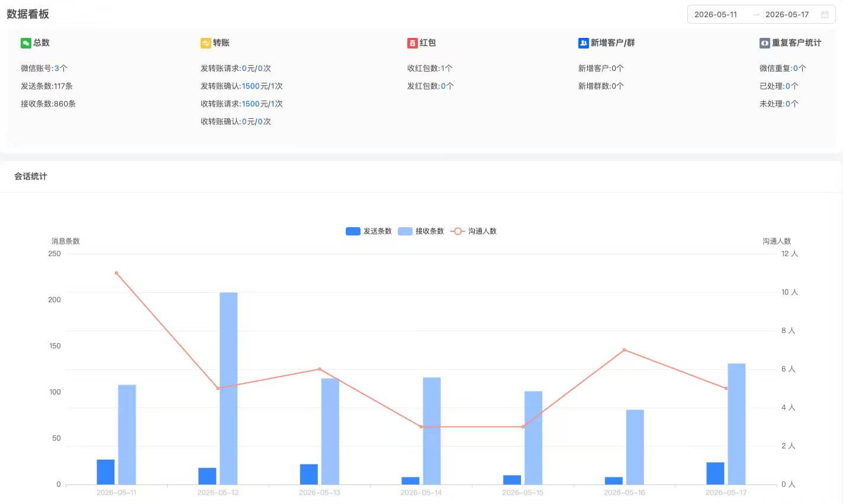Open the calendar icon in date range
Image resolution: width=843 pixels, height=504 pixels.
coord(825,14)
